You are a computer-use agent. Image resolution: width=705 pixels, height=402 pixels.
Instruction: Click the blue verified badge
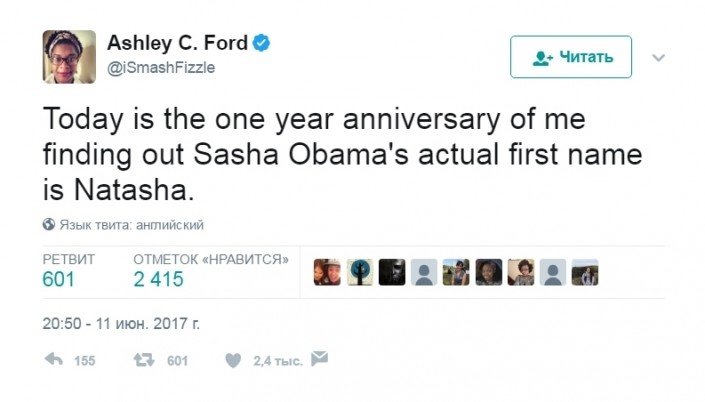click(x=262, y=43)
